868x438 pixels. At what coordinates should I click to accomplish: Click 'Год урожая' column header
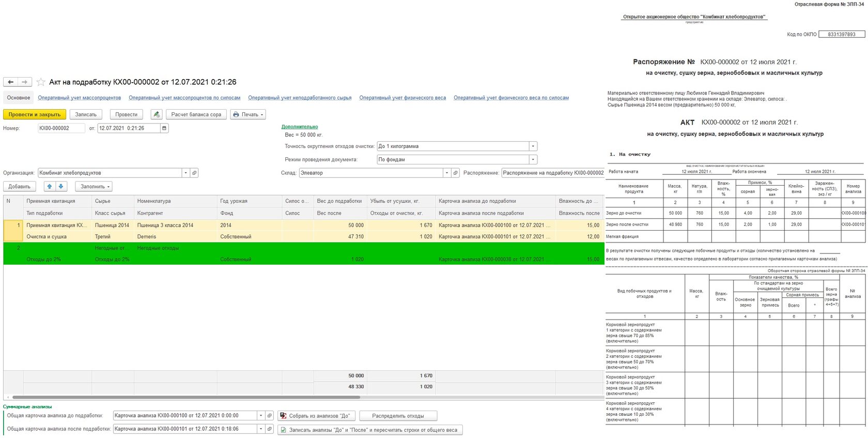pos(250,201)
